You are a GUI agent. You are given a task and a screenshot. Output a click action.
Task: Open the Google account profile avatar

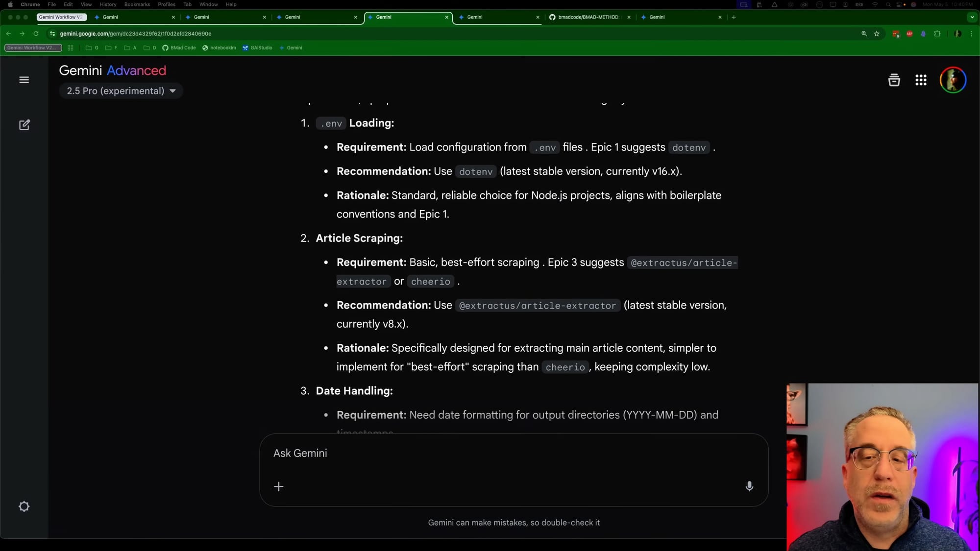953,80
